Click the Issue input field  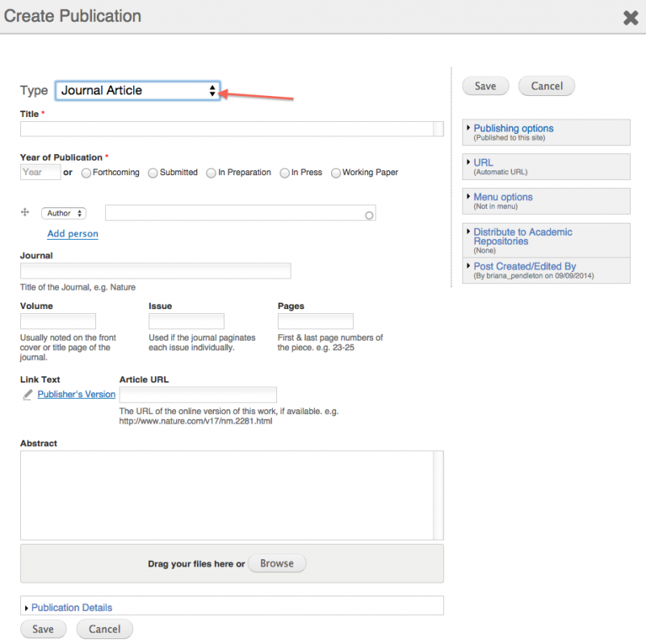point(187,321)
